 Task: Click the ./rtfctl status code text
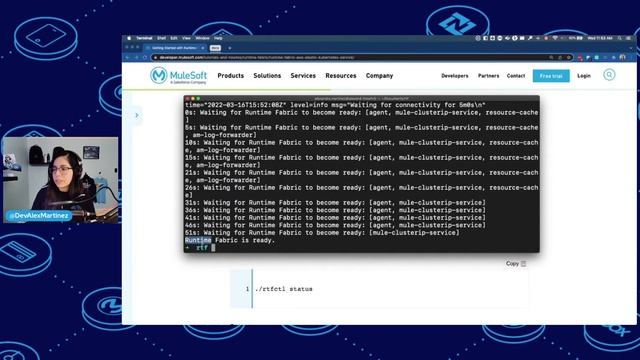pyautogui.click(x=284, y=289)
